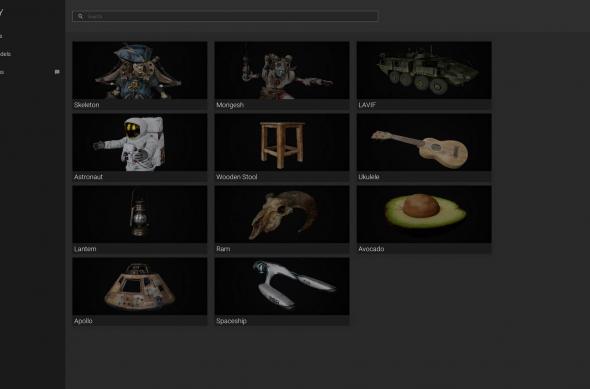Click the Wooden Stool label text
Image resolution: width=590 pixels, height=389 pixels.
237,176
